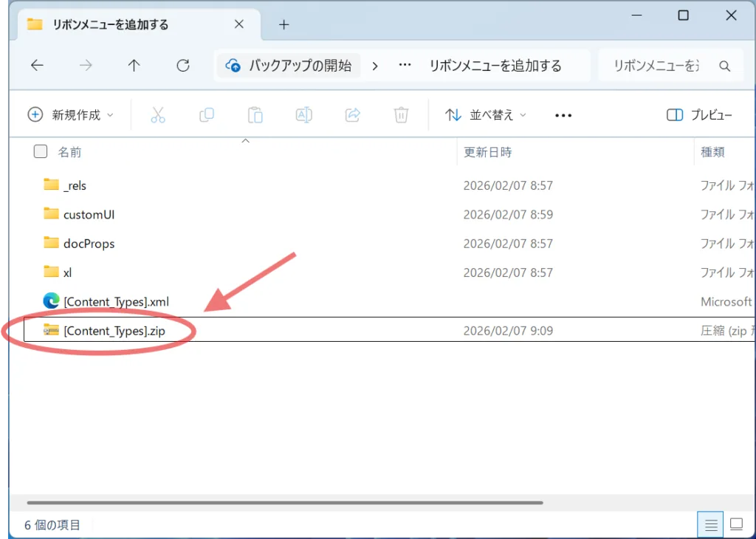Start a search using the magnifier icon
756x539 pixels.
click(724, 65)
